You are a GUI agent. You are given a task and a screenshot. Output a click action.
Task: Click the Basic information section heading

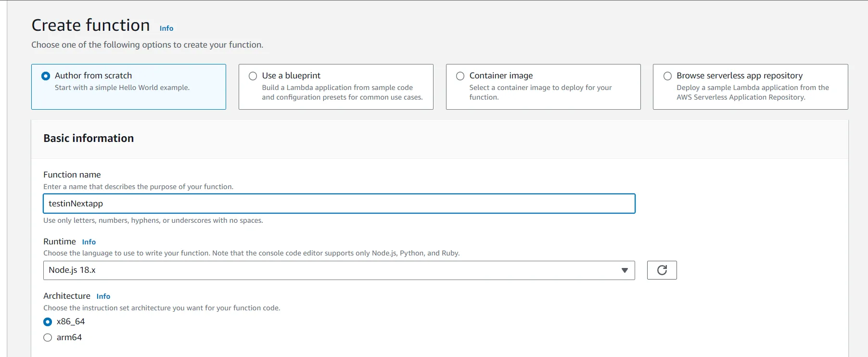[89, 139]
